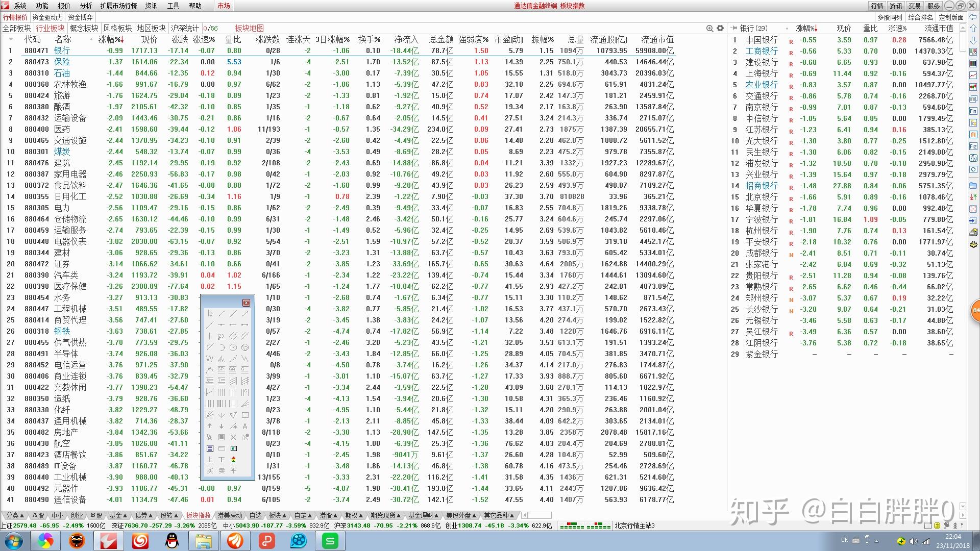Expand the 港股▲ bottom tab menu
The width and height of the screenshot is (980, 551).
coord(329,515)
